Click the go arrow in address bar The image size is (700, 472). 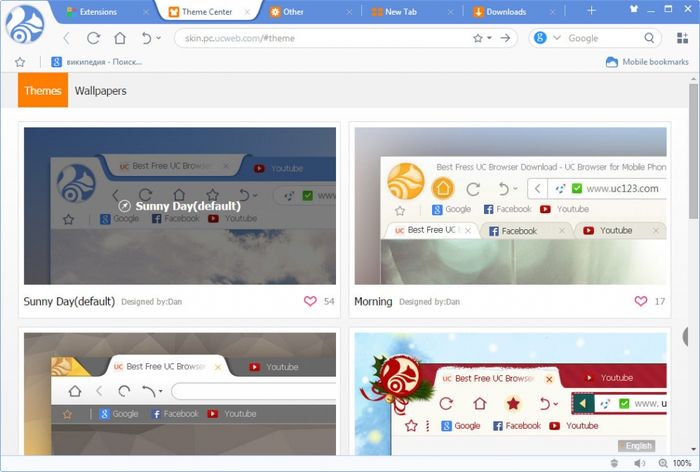click(505, 38)
